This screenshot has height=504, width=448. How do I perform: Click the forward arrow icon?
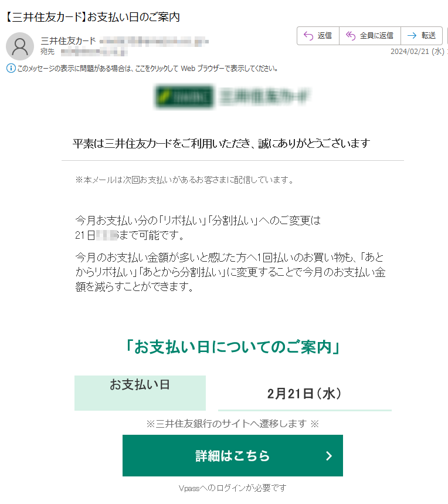[412, 36]
